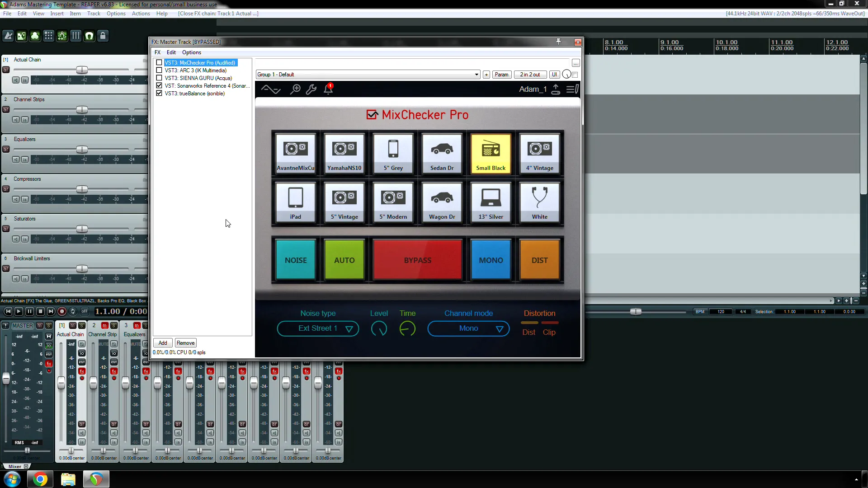This screenshot has width=868, height=488.
Task: Select 4" Vintage speaker simulation
Action: (540, 154)
